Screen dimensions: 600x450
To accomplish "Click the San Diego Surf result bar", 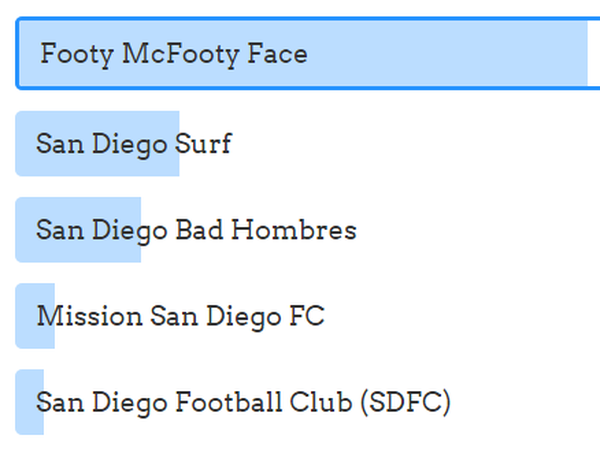I will 98,144.
